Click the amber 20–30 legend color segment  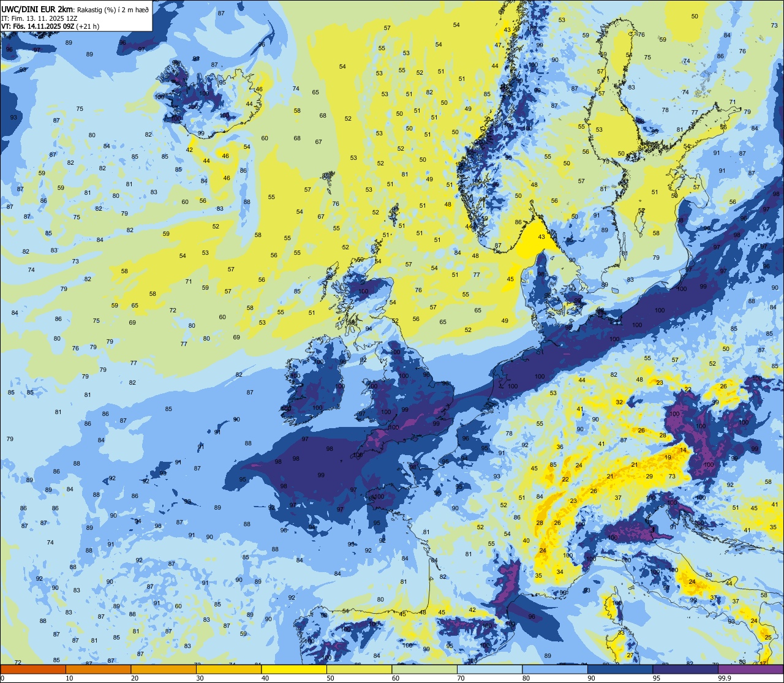(x=164, y=669)
